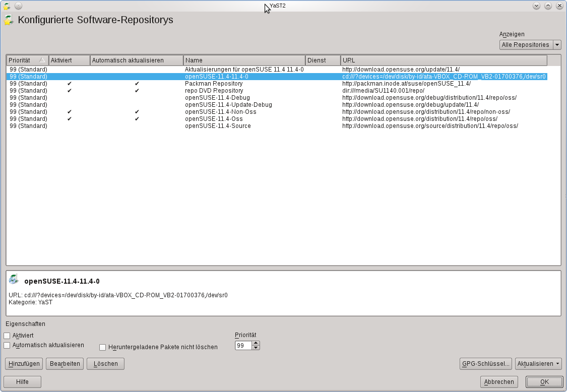Focus the Priorität number field
This screenshot has height=392, width=567.
coord(243,346)
